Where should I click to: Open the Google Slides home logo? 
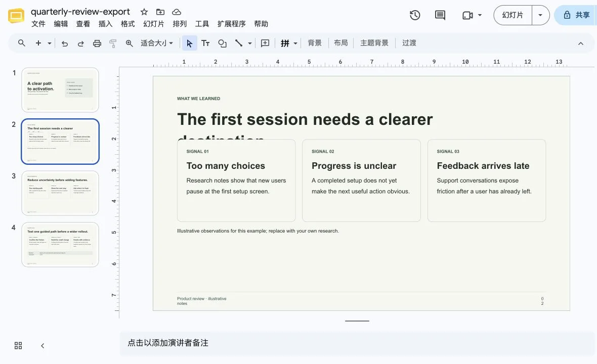tap(16, 16)
